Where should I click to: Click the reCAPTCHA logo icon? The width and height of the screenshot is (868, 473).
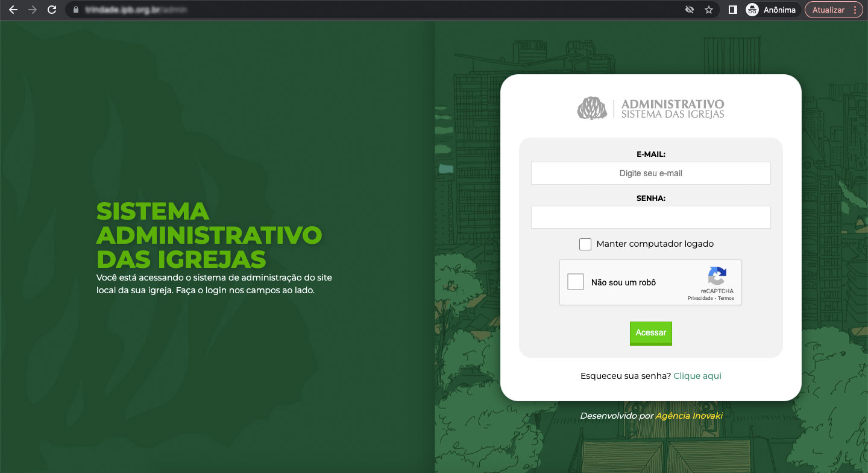coord(717,276)
